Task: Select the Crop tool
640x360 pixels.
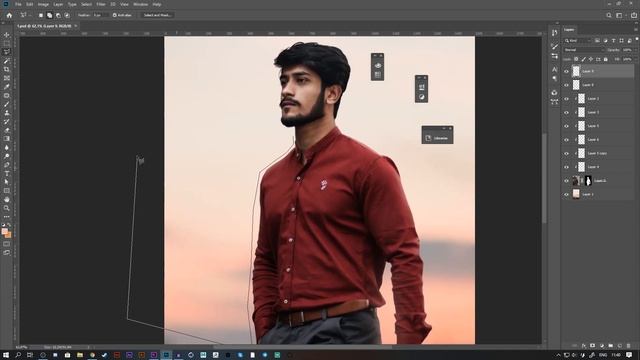Action: [x=7, y=69]
